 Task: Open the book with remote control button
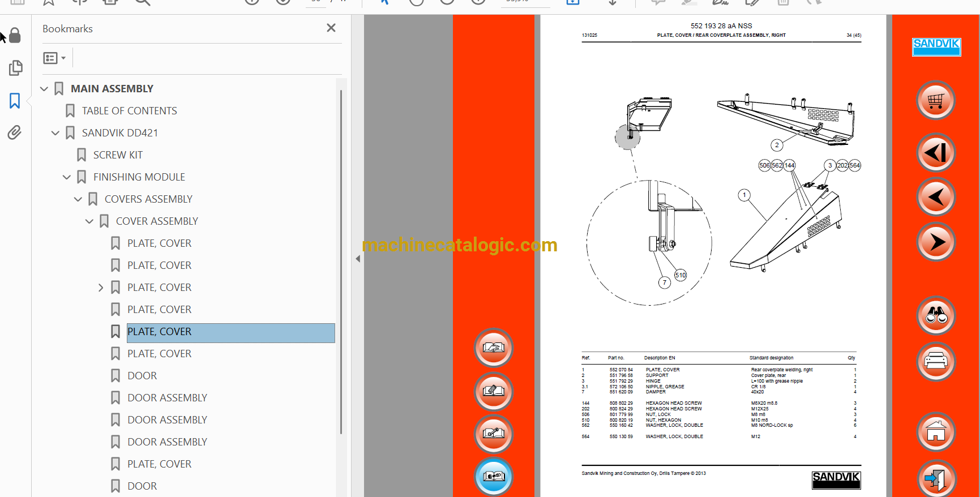[494, 391]
